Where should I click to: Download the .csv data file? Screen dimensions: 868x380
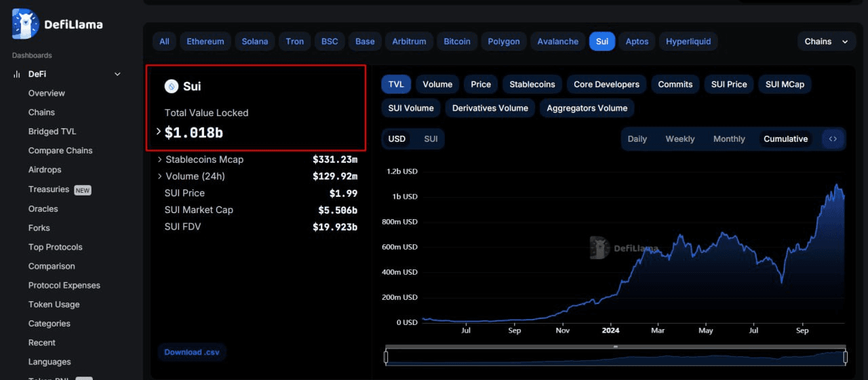(x=192, y=352)
